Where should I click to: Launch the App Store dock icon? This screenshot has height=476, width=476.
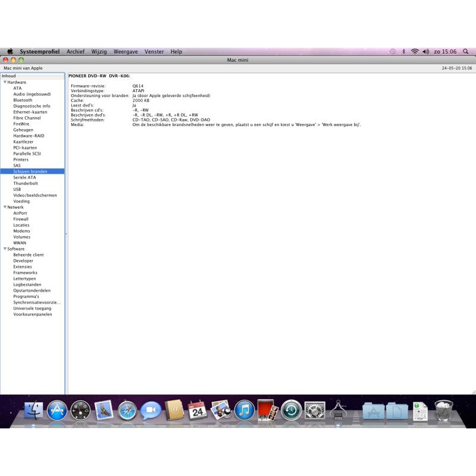57,410
